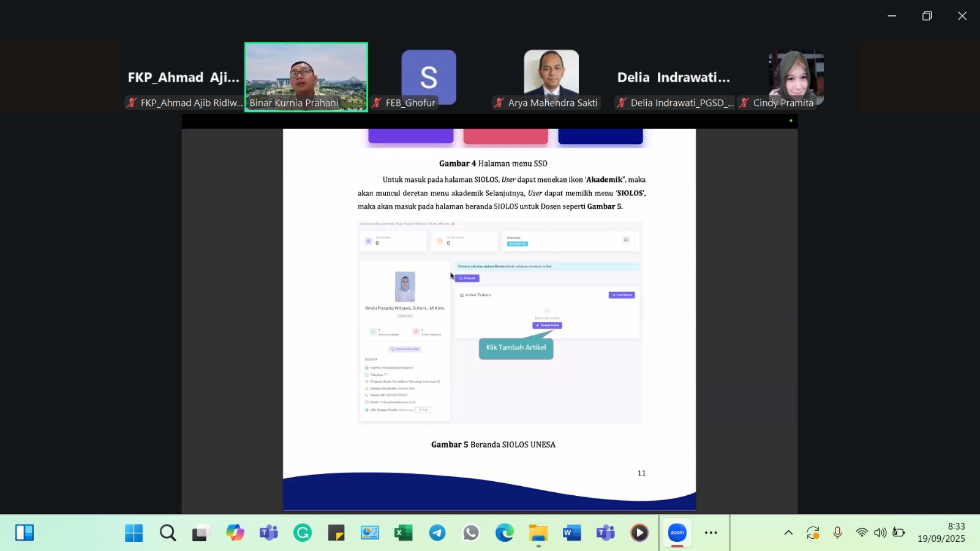Expand the hidden system tray icons chevron
Screen dimensions: 980x551
[788, 533]
